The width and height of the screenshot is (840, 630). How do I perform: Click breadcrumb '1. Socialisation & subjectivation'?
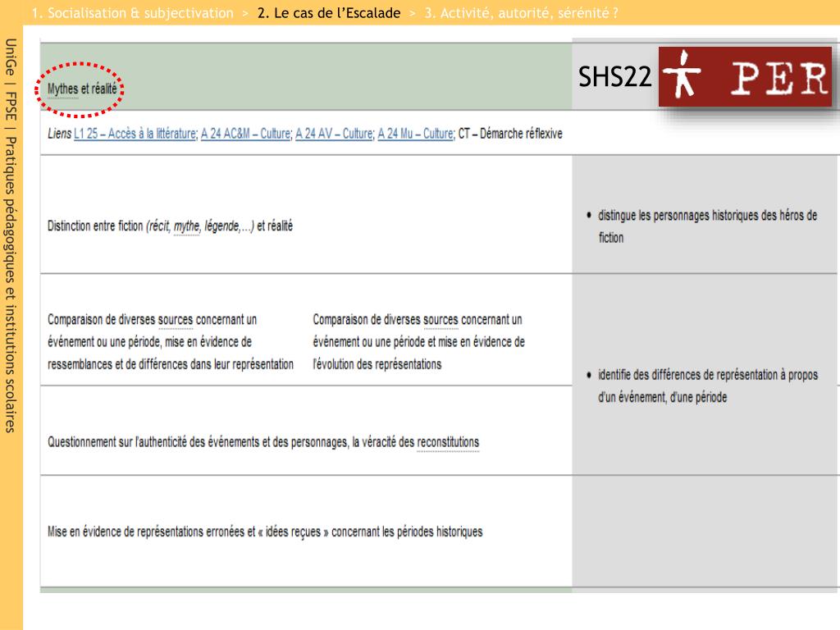(x=133, y=13)
